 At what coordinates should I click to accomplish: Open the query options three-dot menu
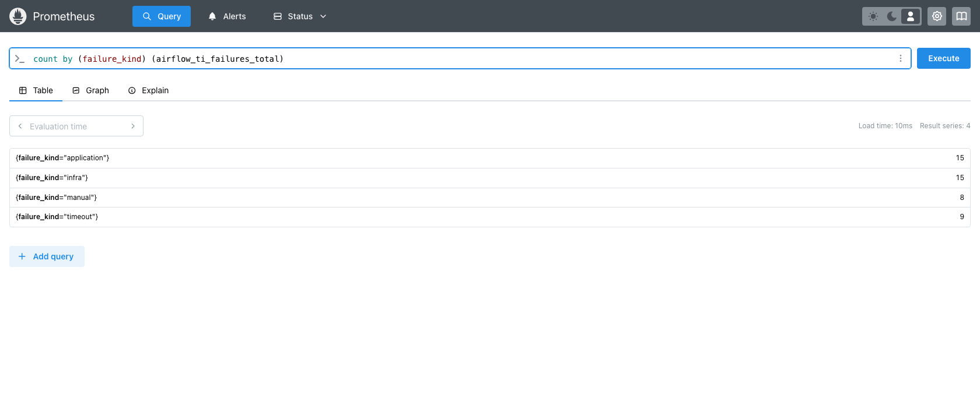click(901, 58)
